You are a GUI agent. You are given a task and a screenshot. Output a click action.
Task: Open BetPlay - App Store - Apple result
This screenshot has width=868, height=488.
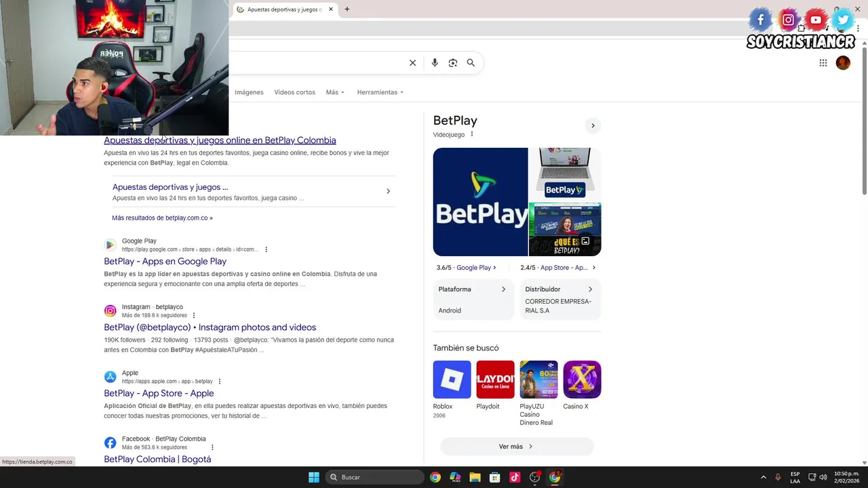coord(159,393)
